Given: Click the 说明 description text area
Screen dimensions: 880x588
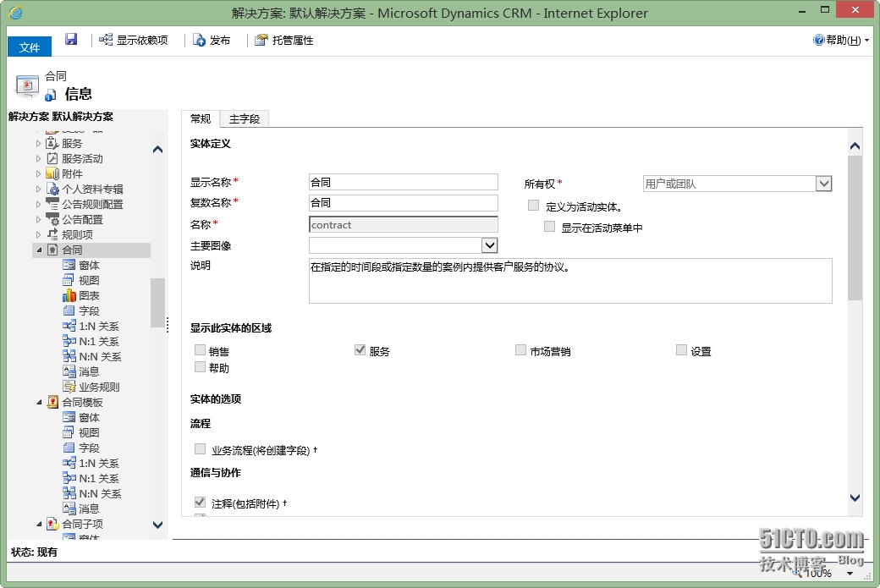Looking at the screenshot, I should 570,281.
